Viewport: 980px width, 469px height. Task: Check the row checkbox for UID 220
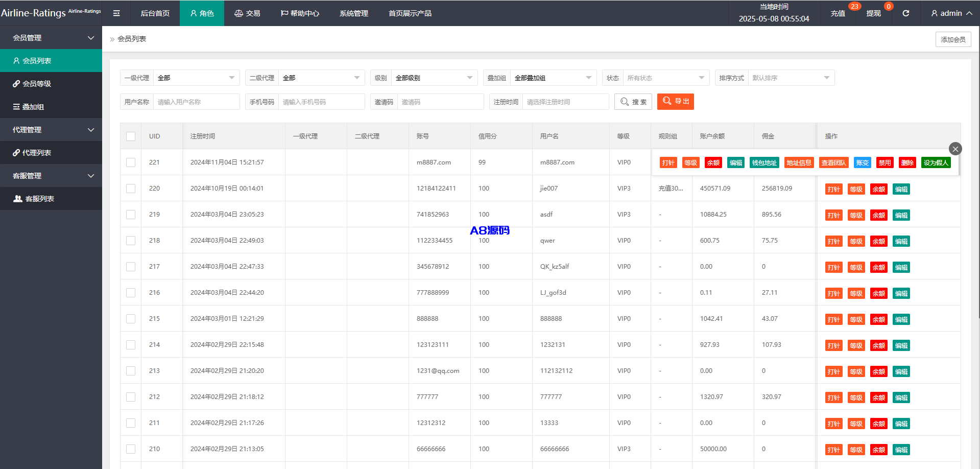point(131,189)
